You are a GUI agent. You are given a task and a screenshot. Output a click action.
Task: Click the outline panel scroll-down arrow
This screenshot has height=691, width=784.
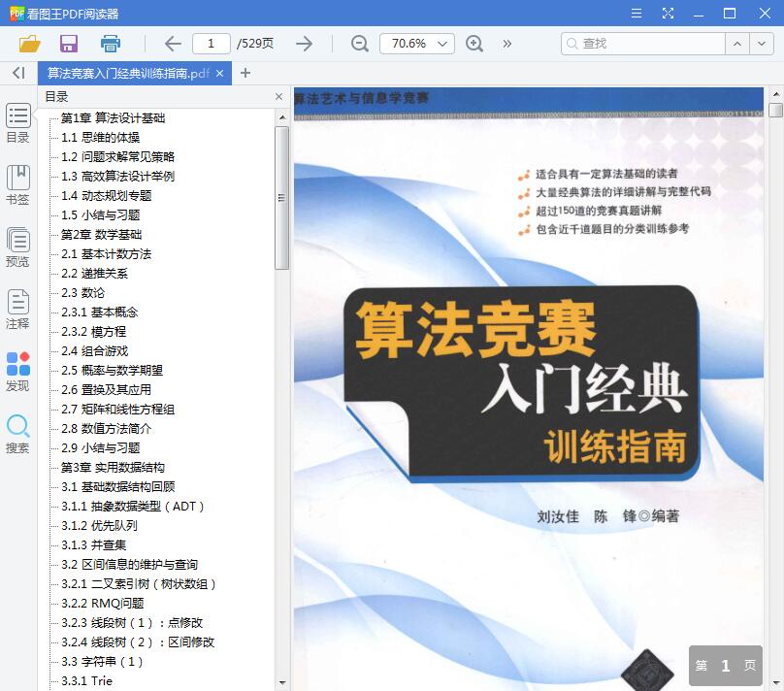click(282, 683)
